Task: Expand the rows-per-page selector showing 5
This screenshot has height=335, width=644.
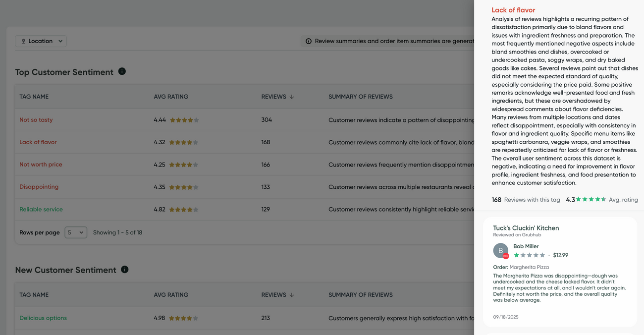Action: pyautogui.click(x=75, y=232)
